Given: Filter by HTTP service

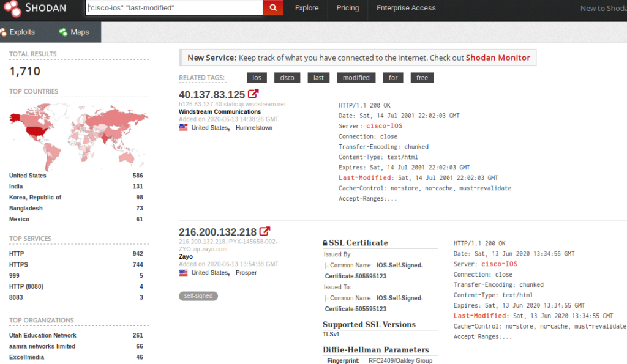Looking at the screenshot, I should (x=17, y=254).
